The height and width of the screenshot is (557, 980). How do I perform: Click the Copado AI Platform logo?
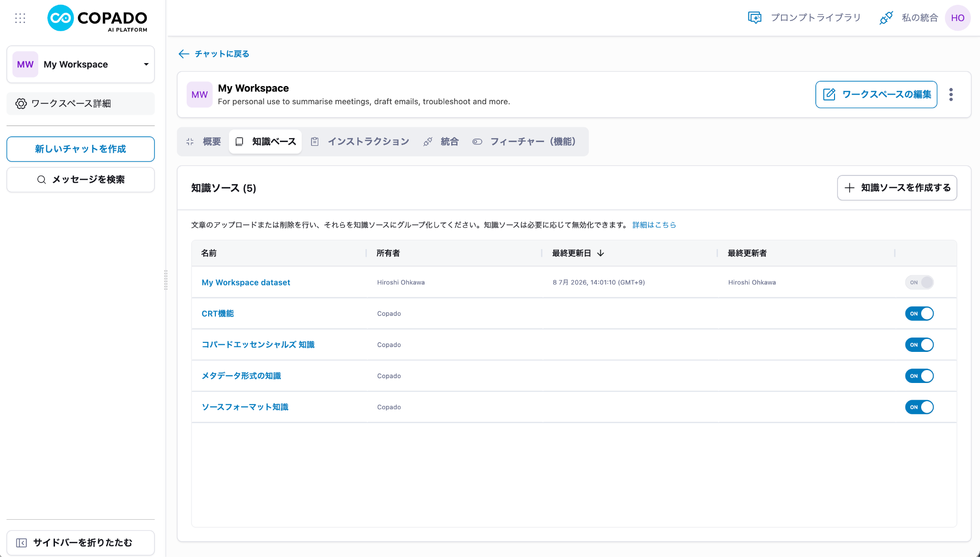[98, 19]
